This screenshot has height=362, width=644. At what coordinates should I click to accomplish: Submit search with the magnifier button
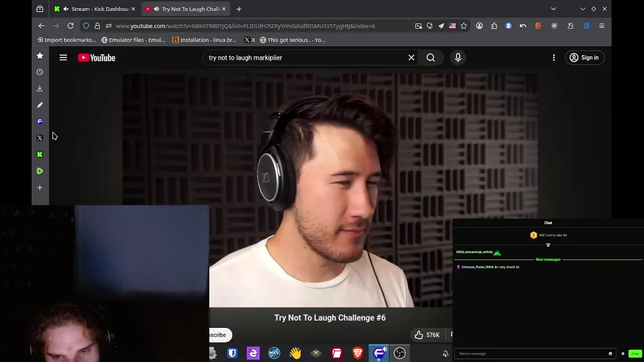(431, 58)
